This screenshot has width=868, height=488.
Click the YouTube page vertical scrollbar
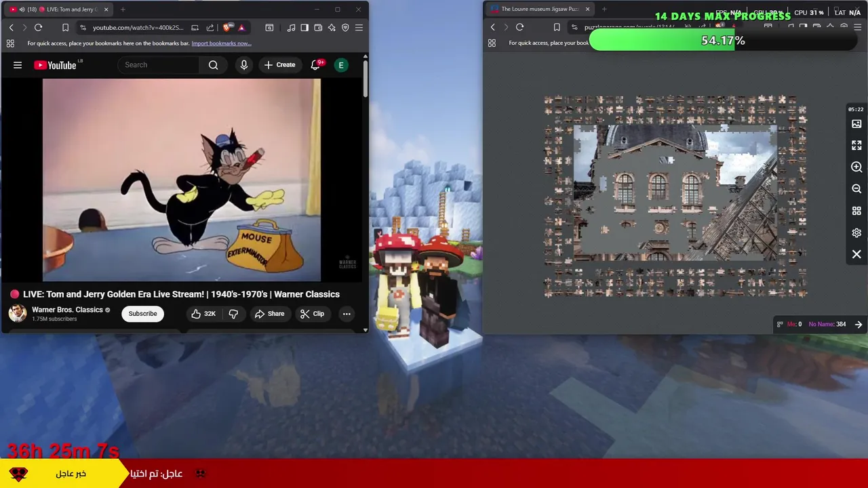pos(366,80)
